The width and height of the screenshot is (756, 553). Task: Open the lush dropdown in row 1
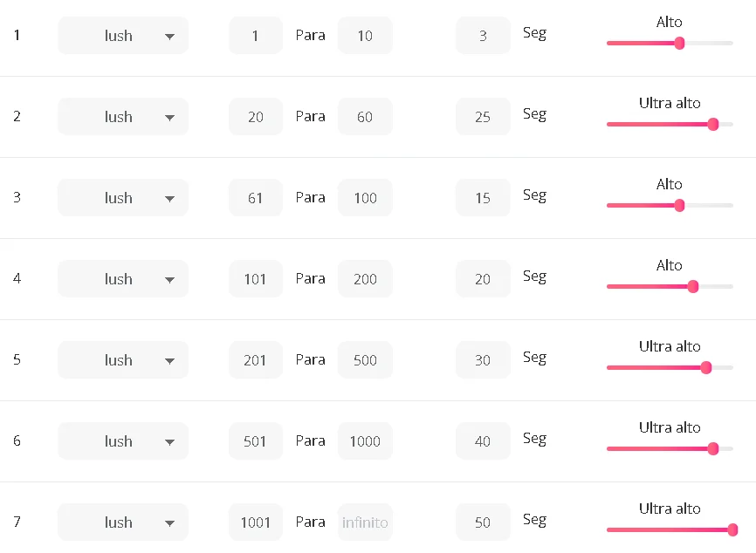click(123, 36)
